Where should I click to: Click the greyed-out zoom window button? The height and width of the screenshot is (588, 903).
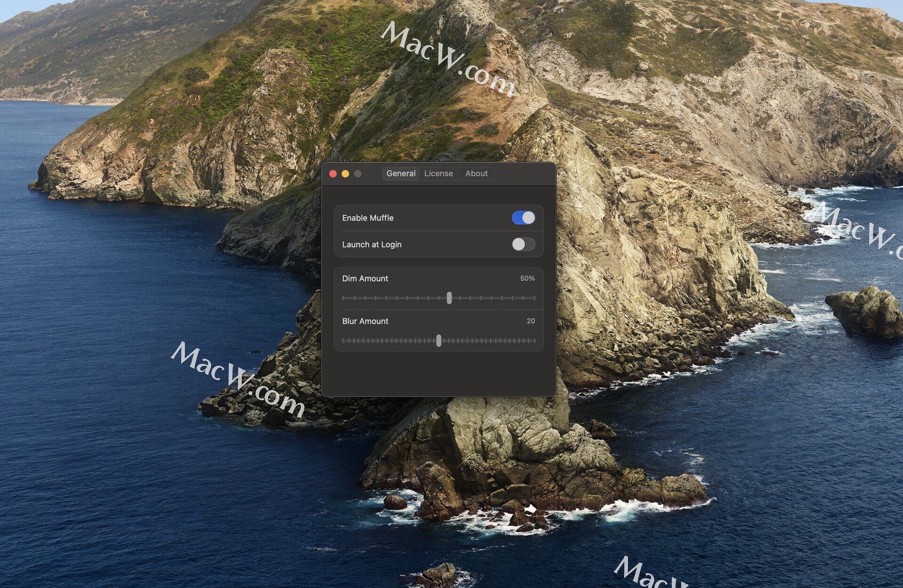(x=357, y=174)
